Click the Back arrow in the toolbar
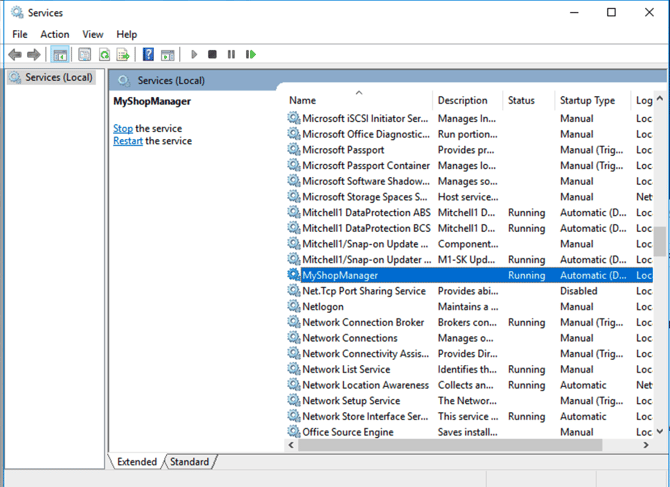This screenshot has height=487, width=670. [x=15, y=54]
